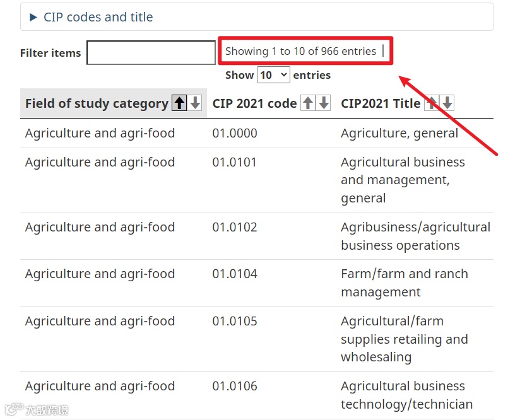Click the Showing 1 to 10 entries text

(300, 51)
